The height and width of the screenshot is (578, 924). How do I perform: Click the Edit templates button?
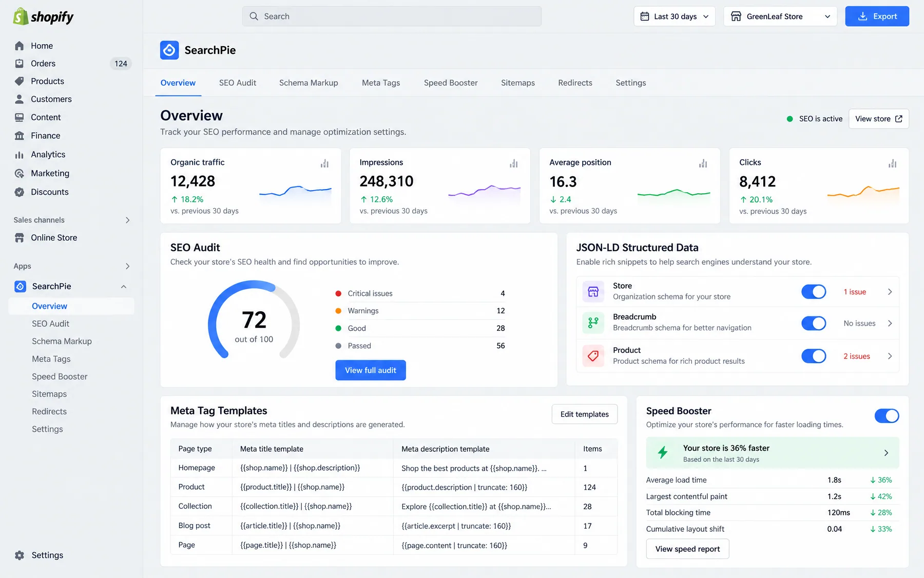coord(585,414)
